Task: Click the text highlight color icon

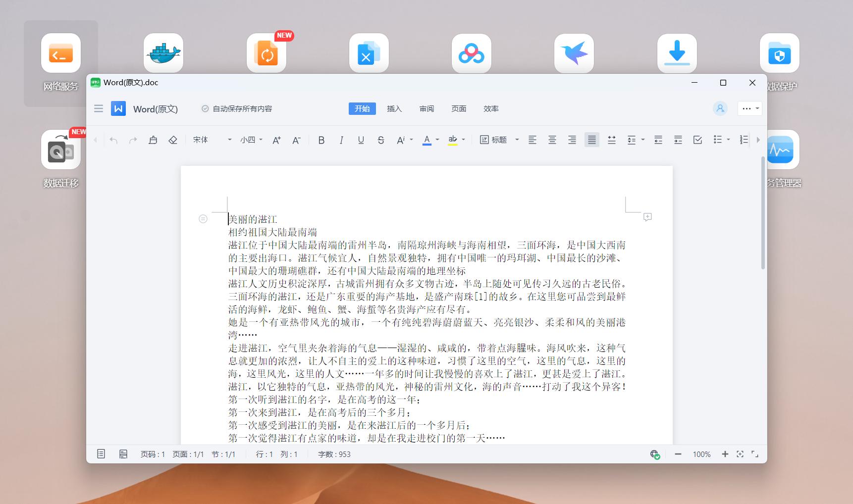Action: point(453,140)
